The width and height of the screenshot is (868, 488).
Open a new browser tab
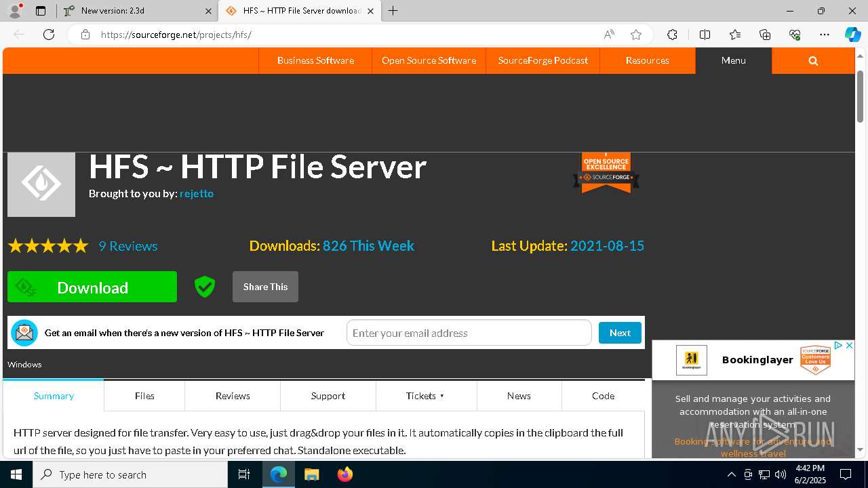click(x=393, y=11)
